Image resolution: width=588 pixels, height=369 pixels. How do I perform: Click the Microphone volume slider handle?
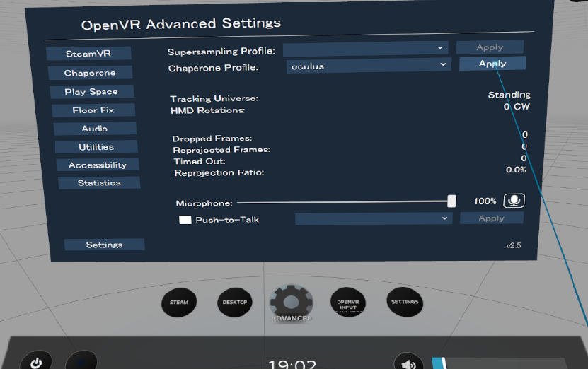click(x=452, y=201)
